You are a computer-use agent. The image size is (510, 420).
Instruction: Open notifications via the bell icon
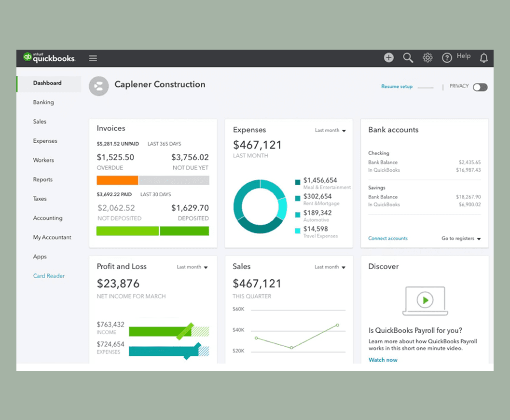click(x=484, y=58)
